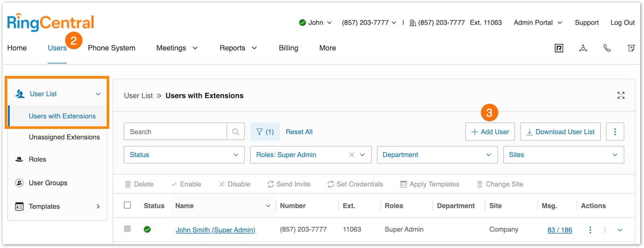Open the Status filter dropdown
This screenshot has width=644, height=248.
point(184,155)
